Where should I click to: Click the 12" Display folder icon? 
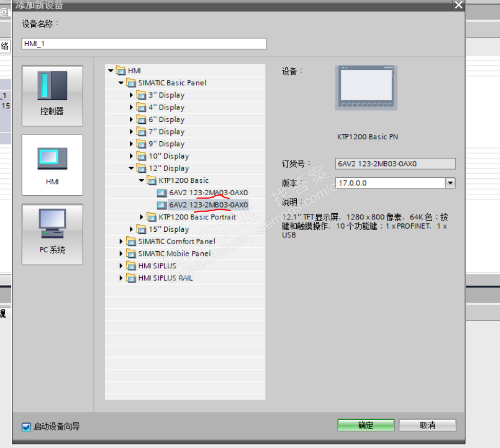click(x=141, y=168)
